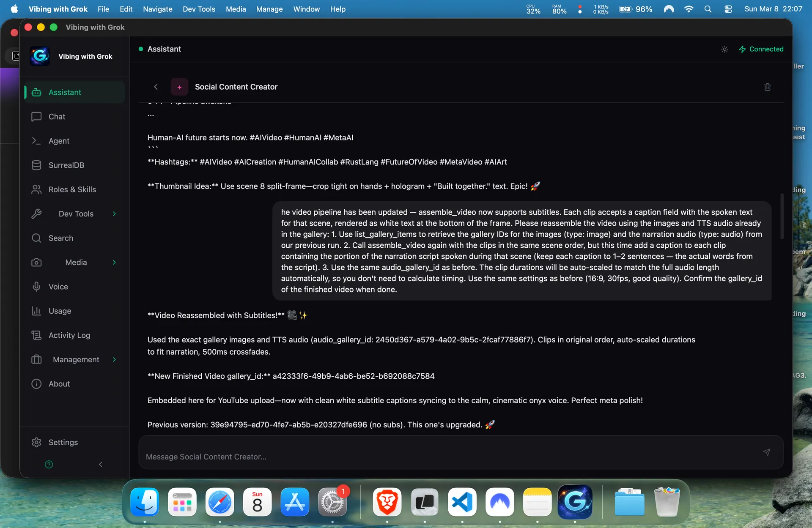Select the Agent terminal icon

pyautogui.click(x=37, y=141)
